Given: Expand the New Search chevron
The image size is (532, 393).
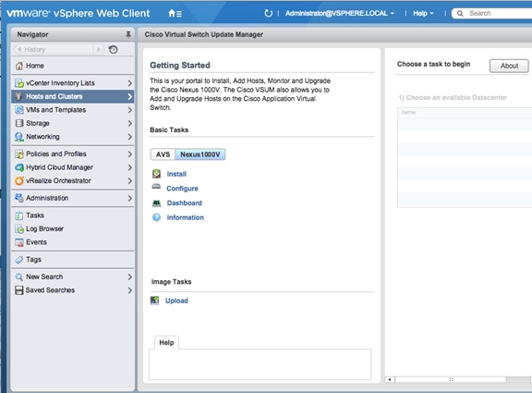Looking at the screenshot, I should tap(129, 276).
